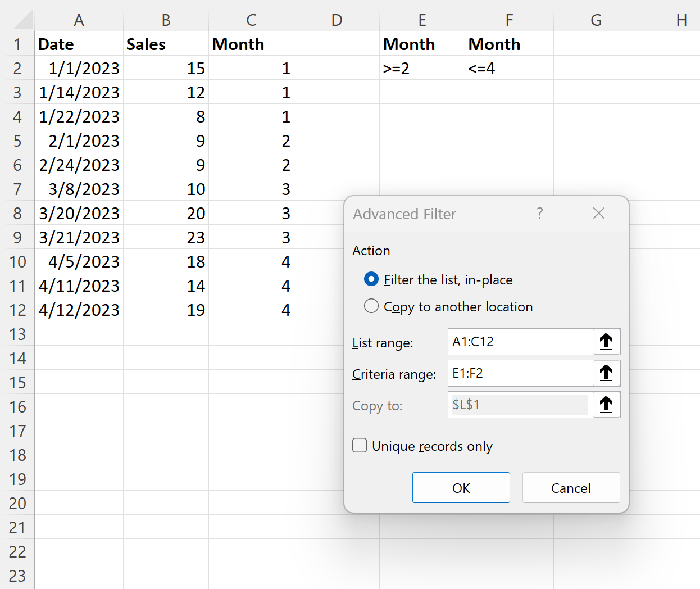Cancel the Advanced Filter dialog
The width and height of the screenshot is (700, 589).
click(x=571, y=487)
